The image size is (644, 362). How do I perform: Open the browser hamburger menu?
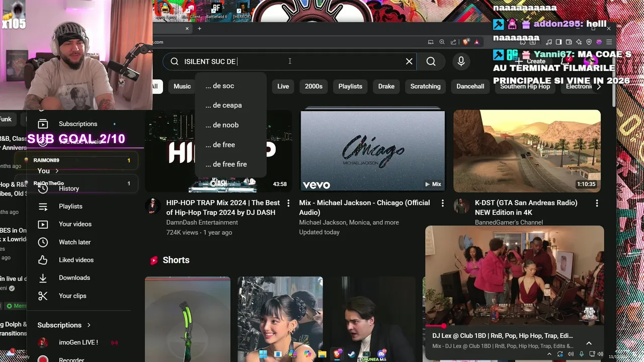coord(609,42)
